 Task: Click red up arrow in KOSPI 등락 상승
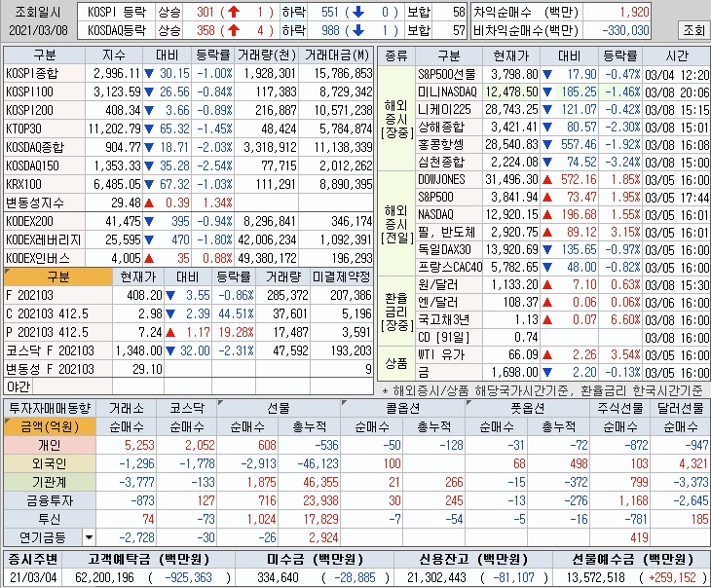[234, 12]
